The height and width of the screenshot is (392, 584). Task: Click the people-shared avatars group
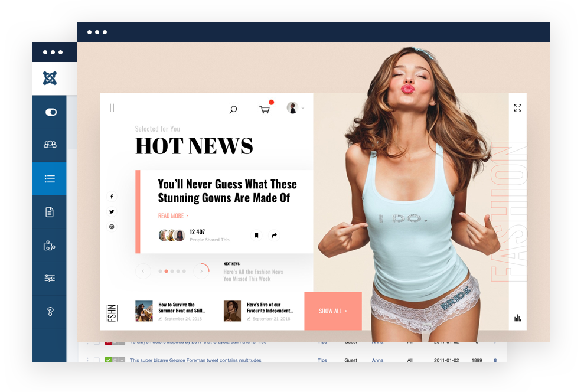tap(172, 236)
